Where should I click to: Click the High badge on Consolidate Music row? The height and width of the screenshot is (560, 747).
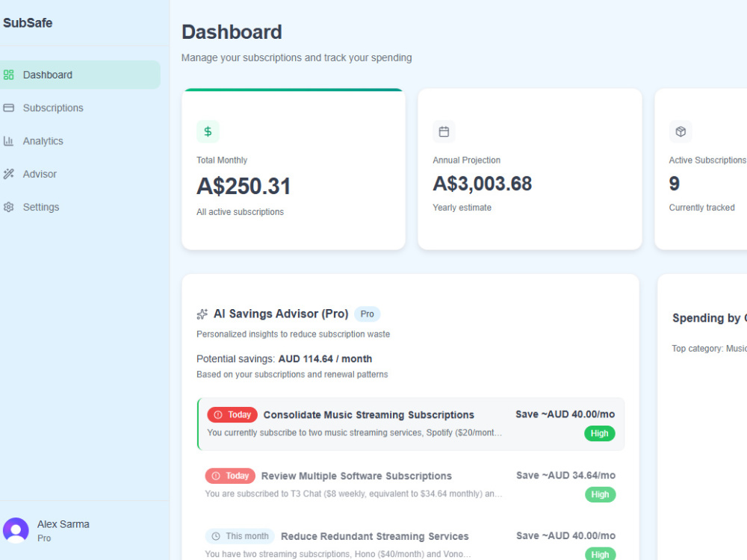(x=599, y=433)
